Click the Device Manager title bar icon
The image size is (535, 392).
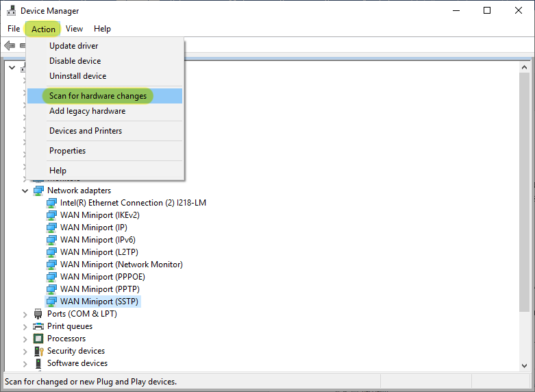pos(11,10)
